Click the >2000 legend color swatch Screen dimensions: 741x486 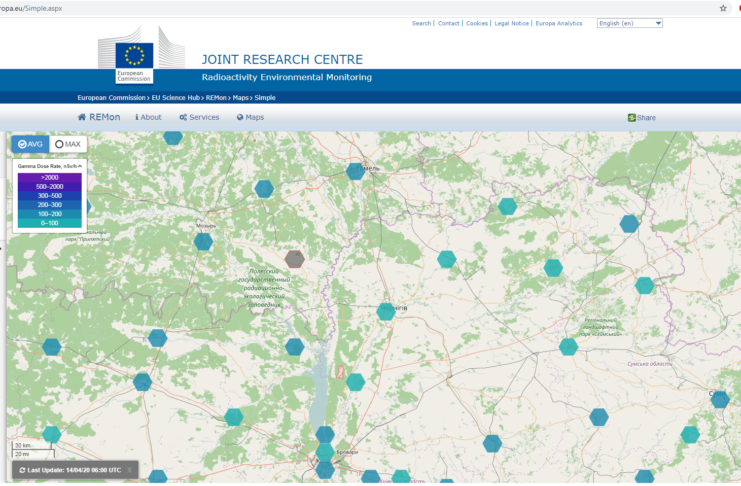(50, 177)
